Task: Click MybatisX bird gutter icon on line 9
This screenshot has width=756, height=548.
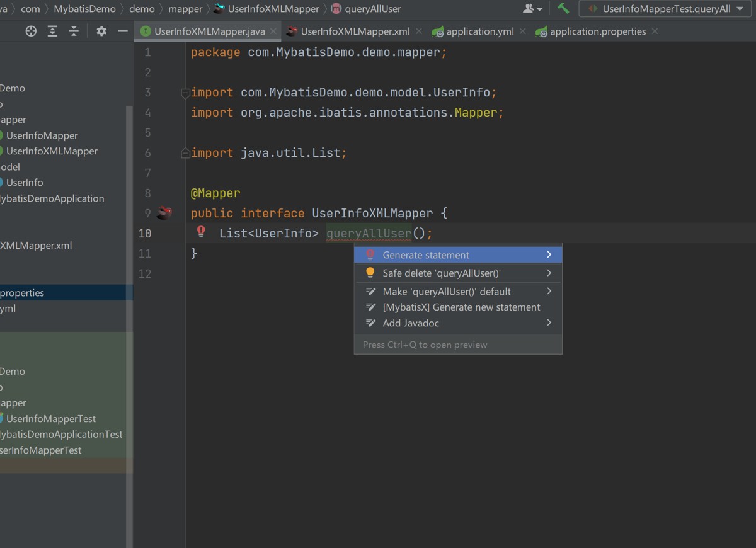Action: (x=164, y=213)
